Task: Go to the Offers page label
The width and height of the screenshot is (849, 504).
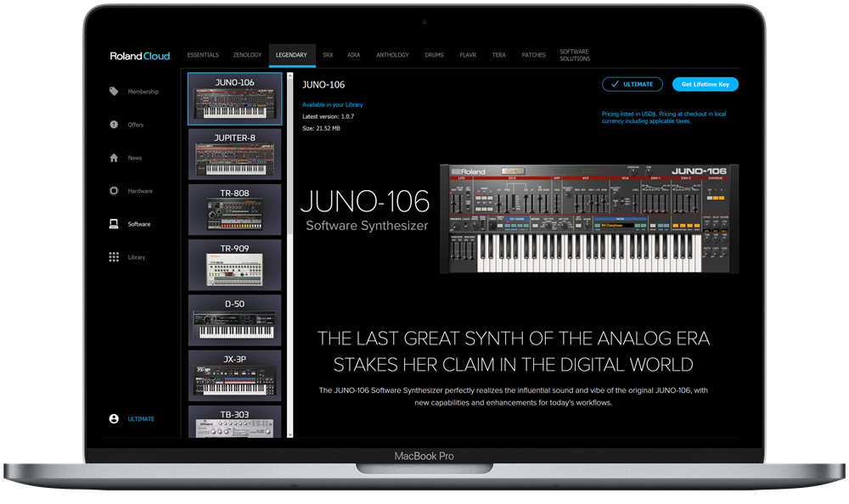Action: (x=135, y=125)
